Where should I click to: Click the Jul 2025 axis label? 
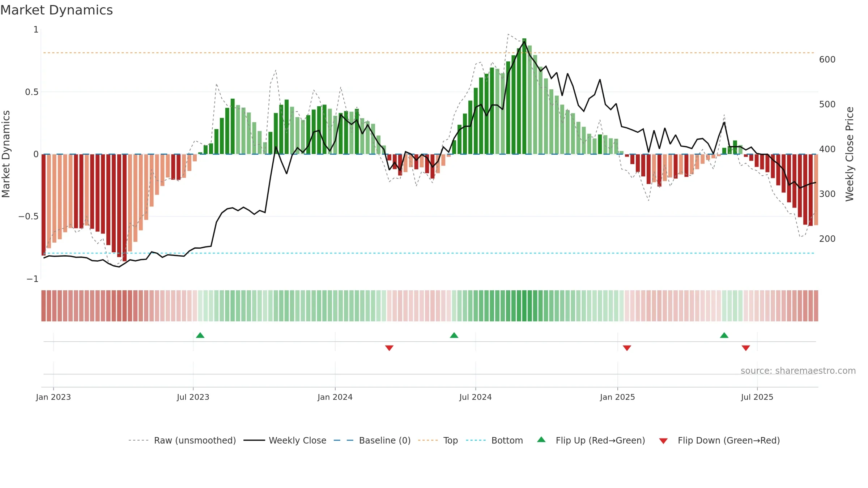pyautogui.click(x=757, y=397)
